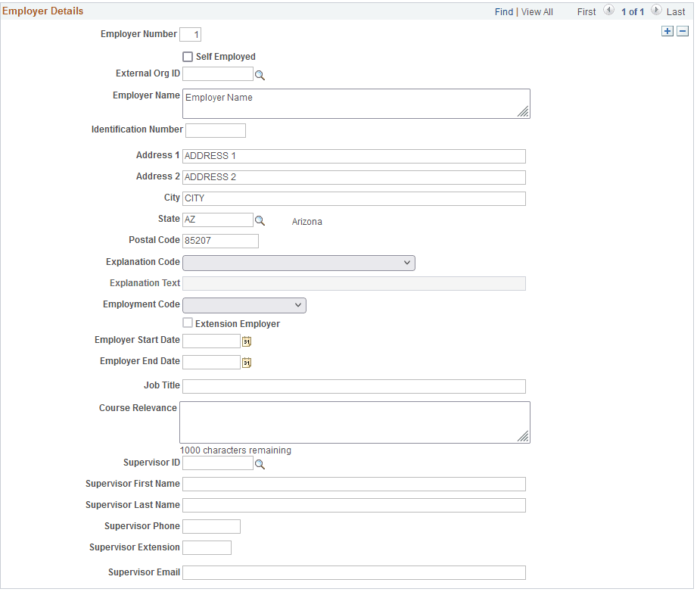The width and height of the screenshot is (700, 592).
Task: Add a new Employer row with the plus icon
Action: click(667, 31)
